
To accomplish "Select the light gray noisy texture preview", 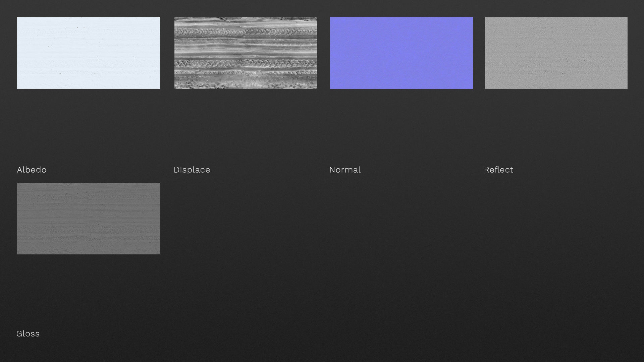I will pos(556,53).
